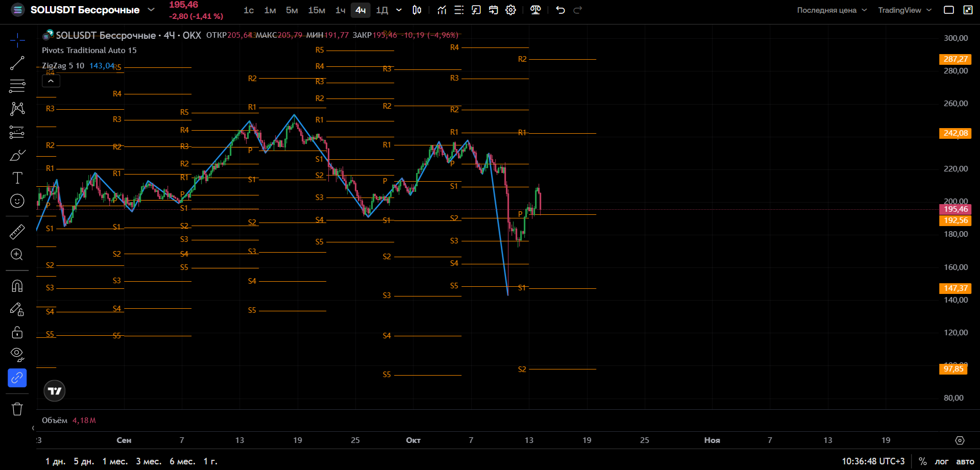Set range to 6 мес.
This screenshot has height=470, width=980.
pos(182,461)
